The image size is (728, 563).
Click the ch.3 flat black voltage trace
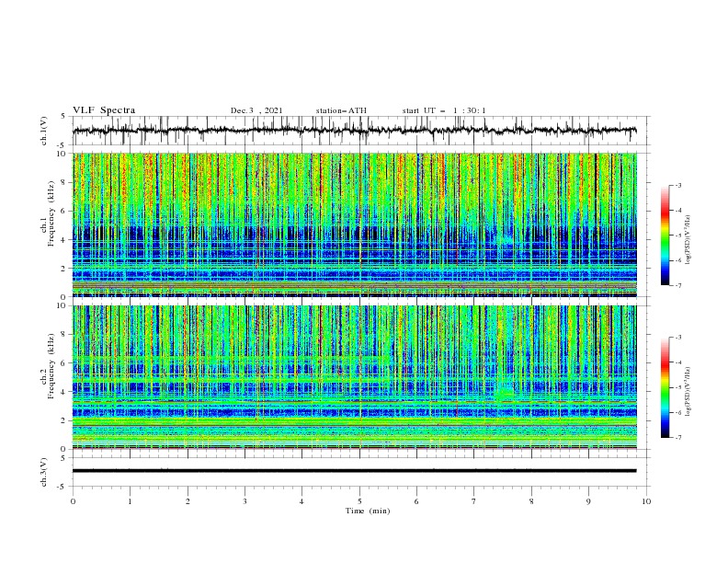click(x=354, y=471)
